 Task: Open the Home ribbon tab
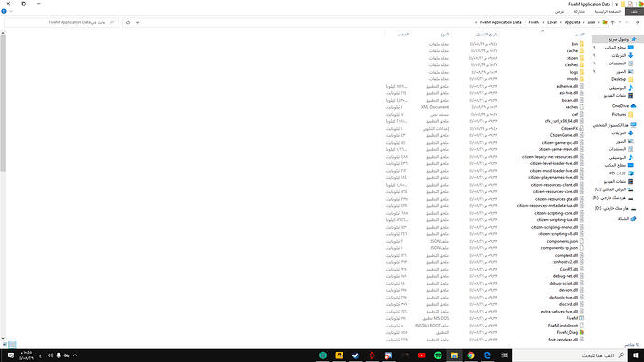(607, 12)
